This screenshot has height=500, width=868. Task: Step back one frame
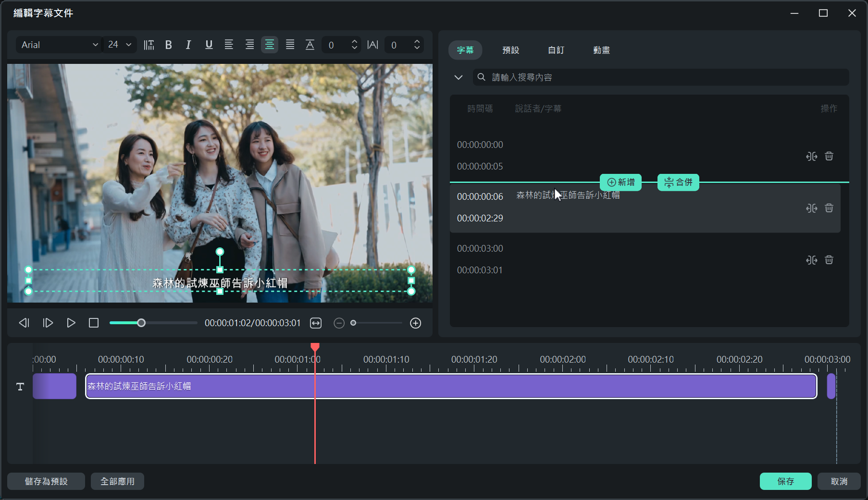point(24,323)
